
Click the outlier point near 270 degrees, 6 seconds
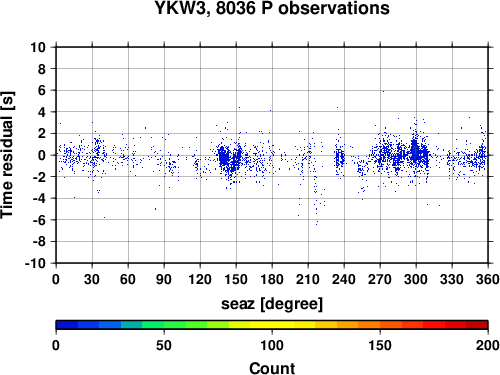383,91
